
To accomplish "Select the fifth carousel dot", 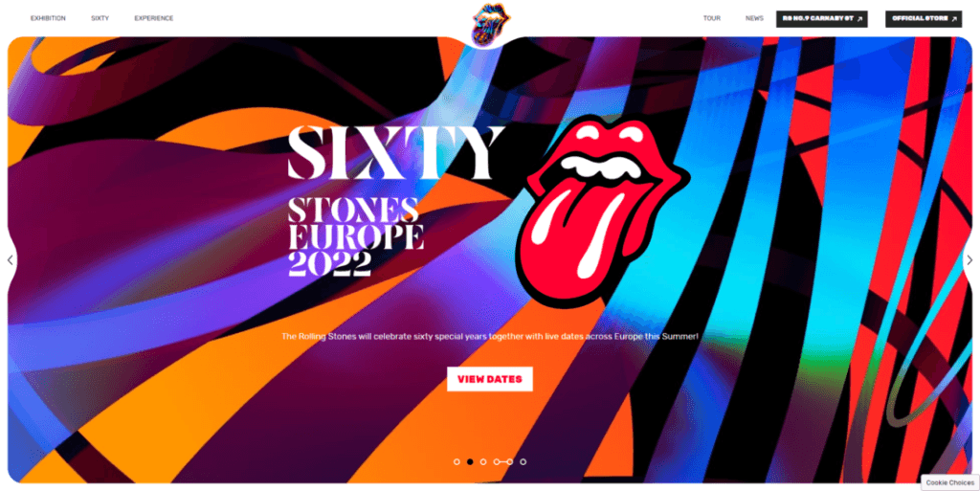I will click(510, 461).
